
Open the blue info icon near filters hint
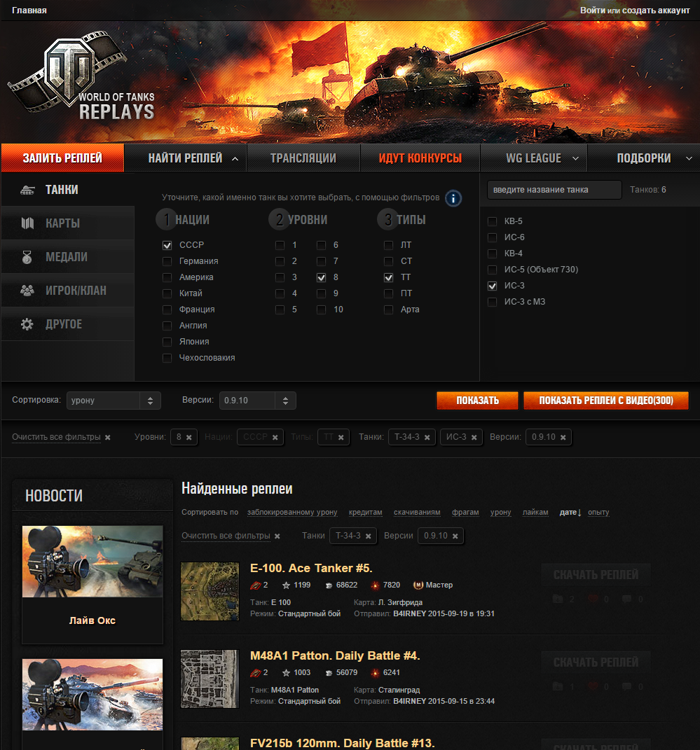coord(453,198)
